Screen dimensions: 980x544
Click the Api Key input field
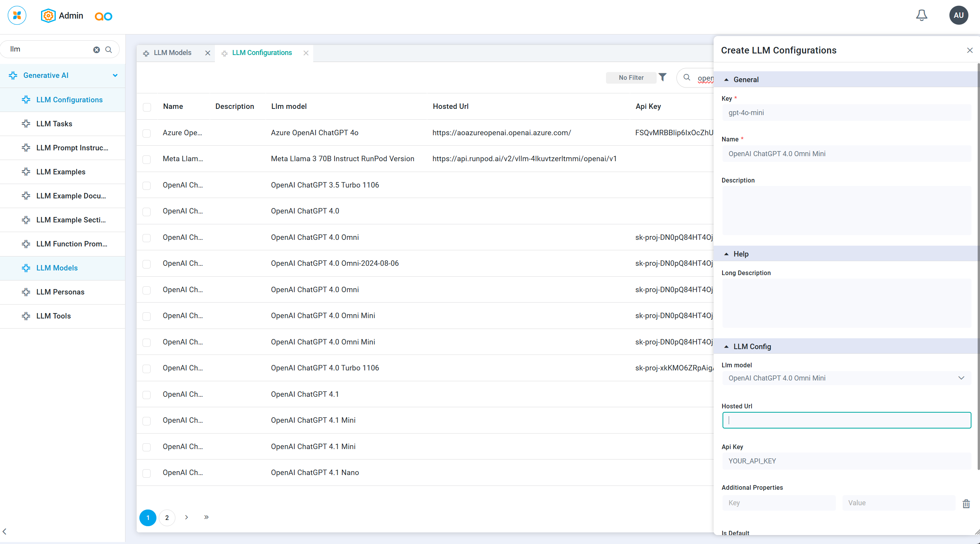click(846, 461)
